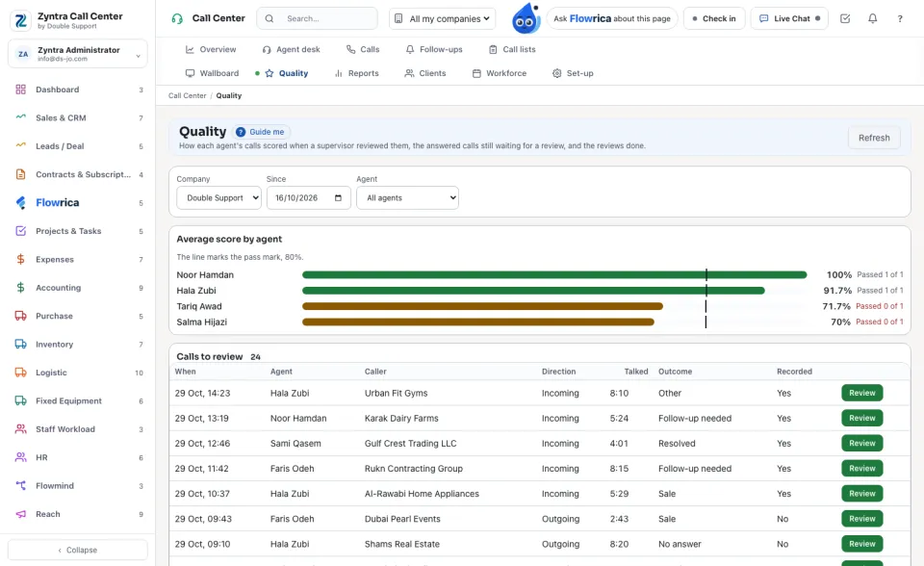Open the Clients tab
Viewport: 924px width, 566px height.
tap(424, 73)
